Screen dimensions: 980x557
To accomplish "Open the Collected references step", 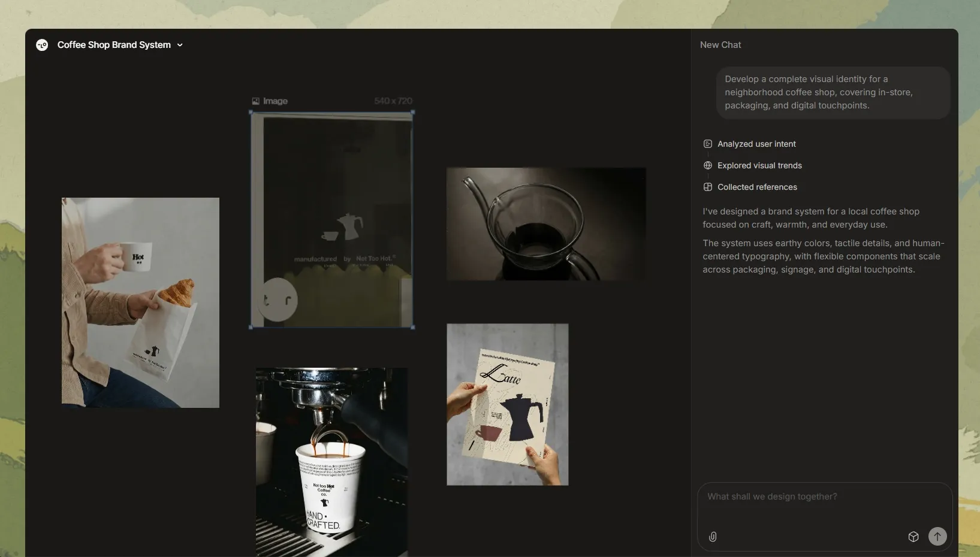I will pyautogui.click(x=757, y=187).
